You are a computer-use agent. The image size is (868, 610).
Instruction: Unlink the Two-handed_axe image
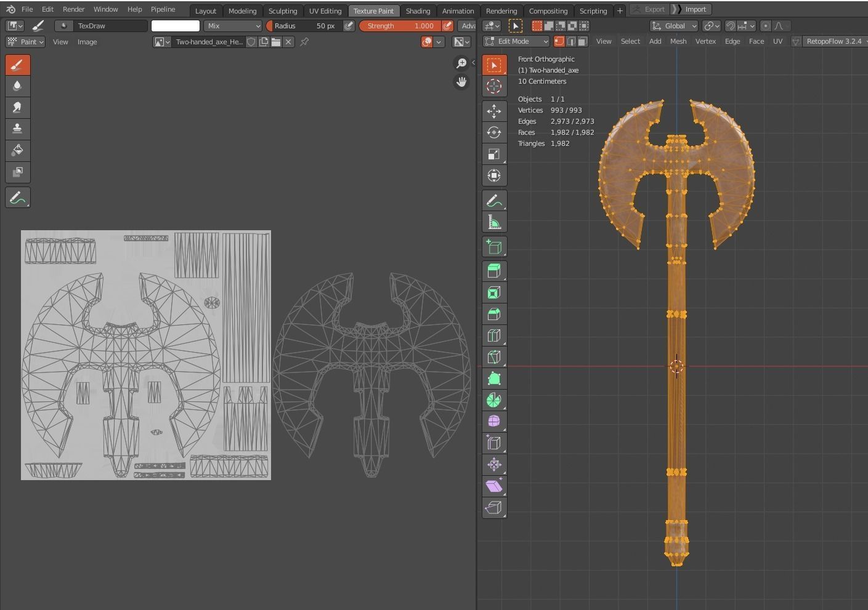(288, 42)
